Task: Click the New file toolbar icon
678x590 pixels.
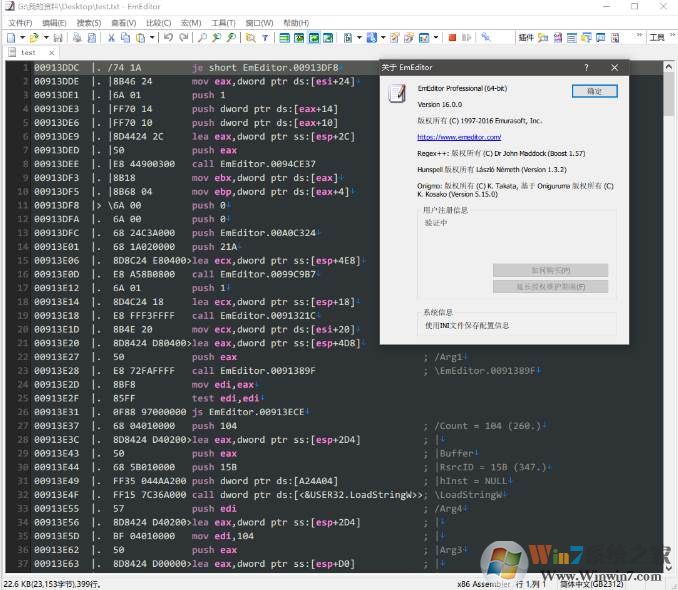Action: click(x=9, y=38)
